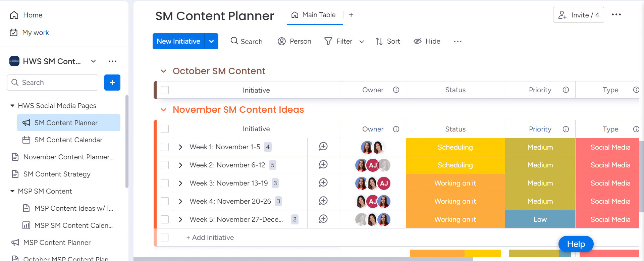Check the Week 5: November 27 row
This screenshot has width=644, height=261.
165,219
